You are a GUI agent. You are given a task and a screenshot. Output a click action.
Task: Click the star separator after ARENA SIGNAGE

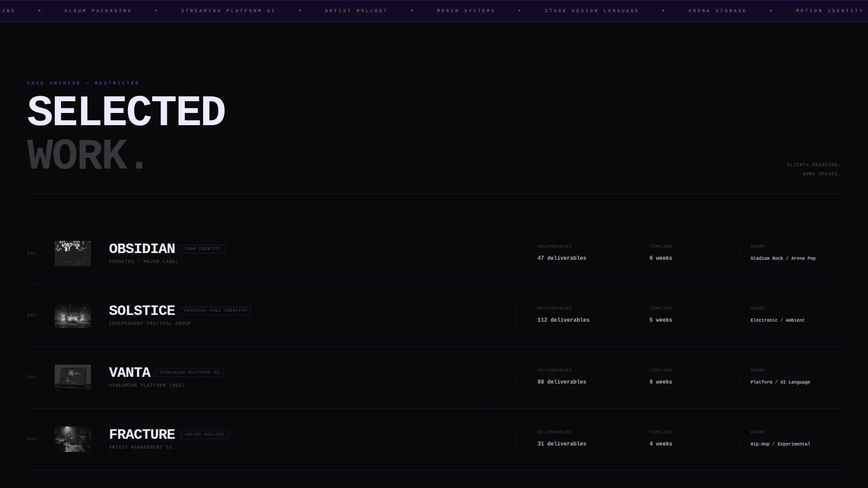point(771,11)
